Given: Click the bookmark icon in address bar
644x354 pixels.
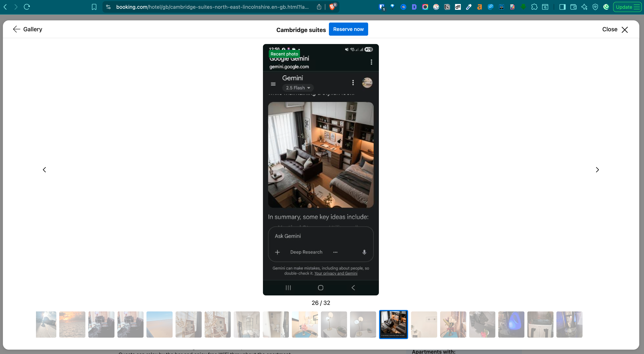Looking at the screenshot, I should (94, 7).
